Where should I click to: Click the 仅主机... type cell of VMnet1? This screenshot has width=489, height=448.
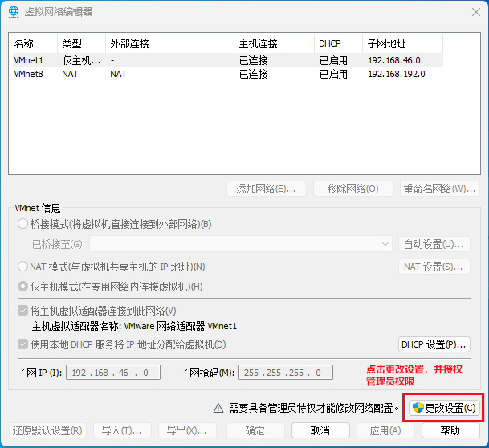[x=81, y=60]
